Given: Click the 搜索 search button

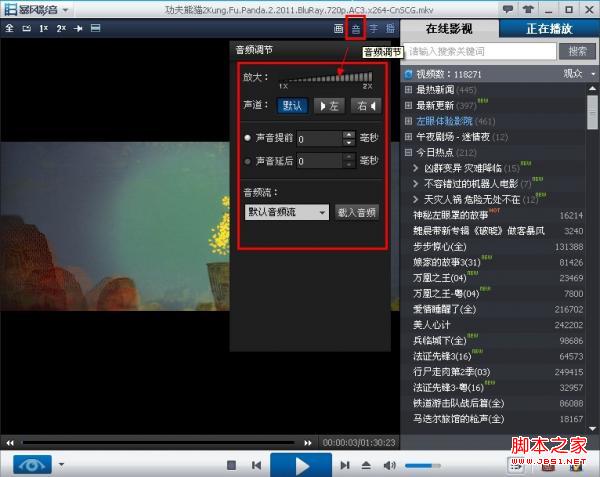Looking at the screenshot, I should click(577, 51).
